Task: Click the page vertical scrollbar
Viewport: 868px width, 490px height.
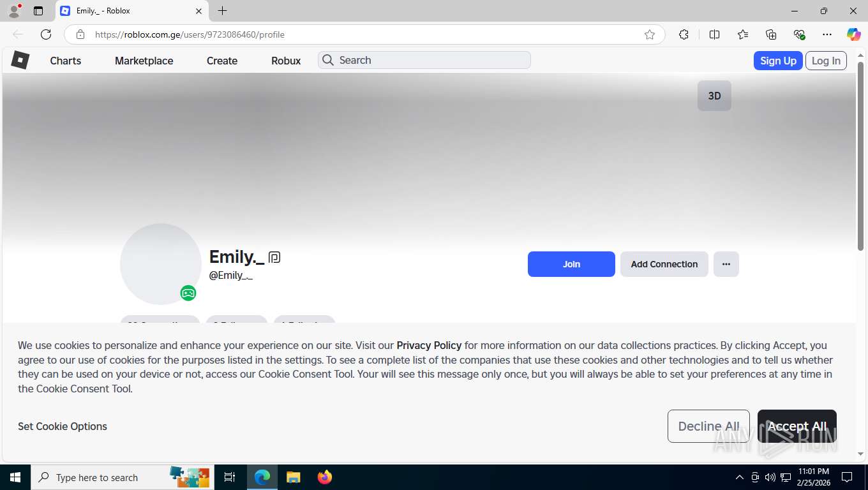Action: [860, 155]
